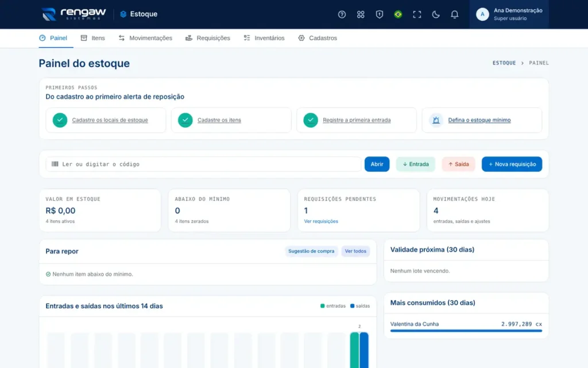Click the Validade próxima (30 dias) heading
Viewport: 588px width, 368px height.
tap(432, 250)
